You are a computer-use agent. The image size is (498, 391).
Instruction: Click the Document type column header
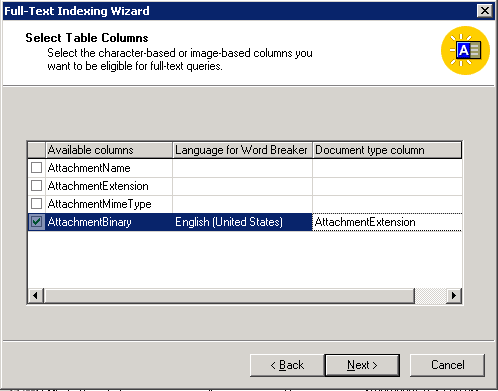pyautogui.click(x=387, y=150)
